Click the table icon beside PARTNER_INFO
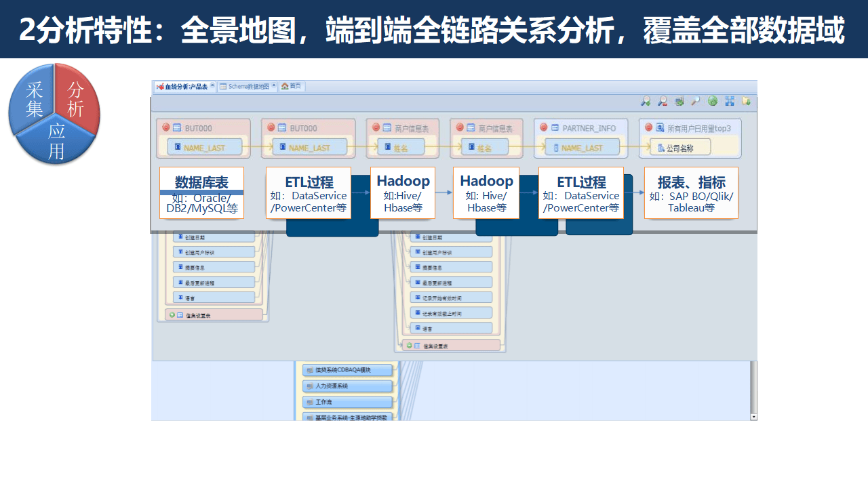Image resolution: width=868 pixels, height=488 pixels. click(555, 127)
